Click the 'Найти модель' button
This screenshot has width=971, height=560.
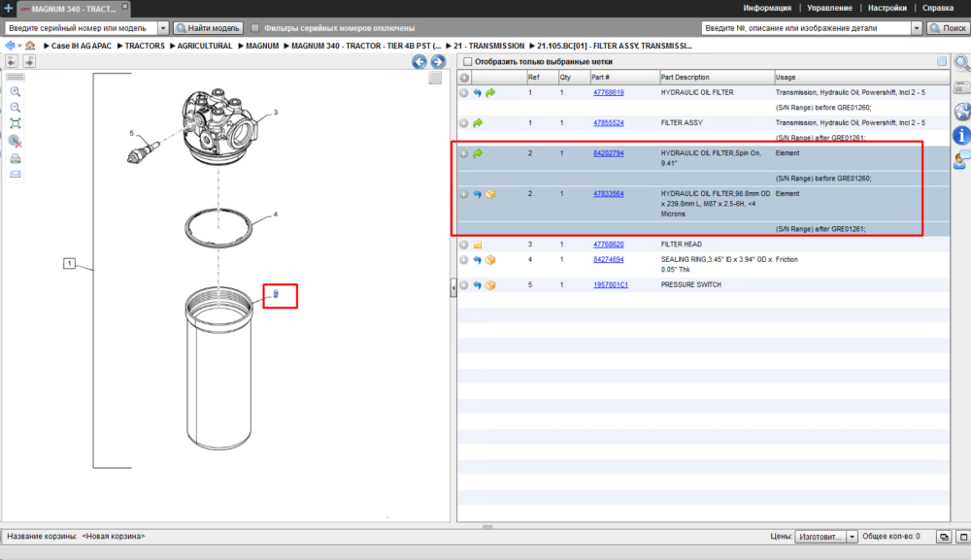(x=208, y=28)
